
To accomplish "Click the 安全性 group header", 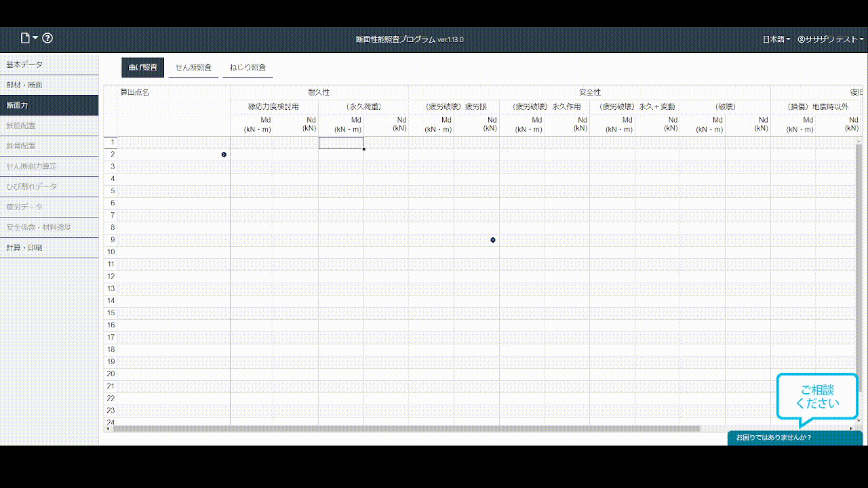I will [589, 92].
